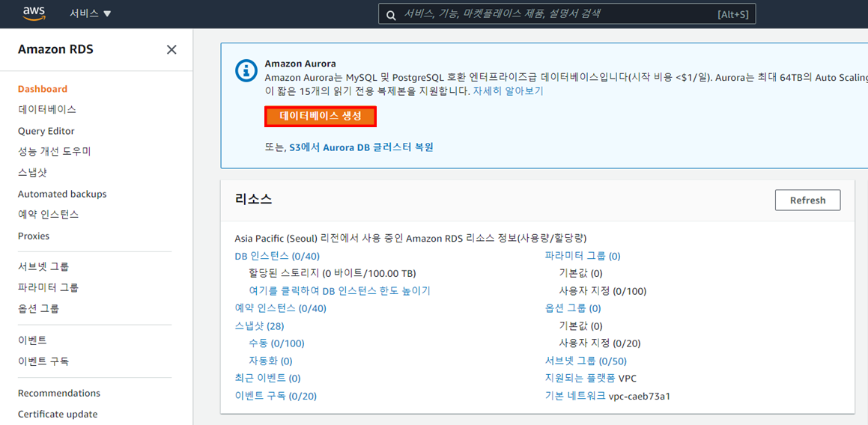
Task: Click the search magnifier icon
Action: [x=391, y=15]
